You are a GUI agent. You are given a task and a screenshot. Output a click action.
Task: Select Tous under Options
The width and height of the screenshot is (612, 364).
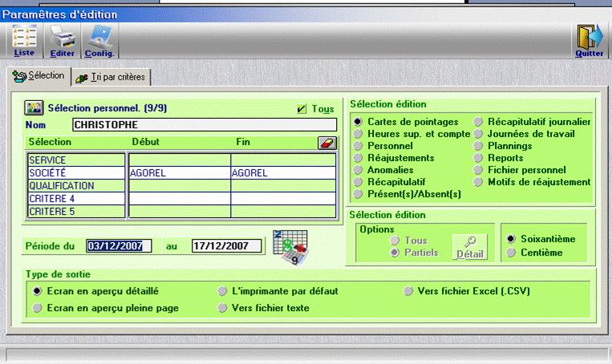[395, 241]
